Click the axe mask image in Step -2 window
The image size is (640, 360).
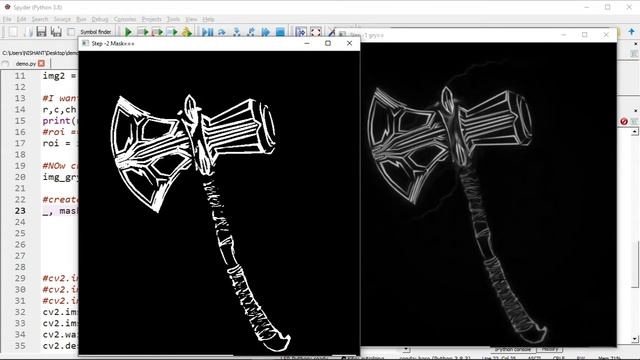tap(219, 202)
